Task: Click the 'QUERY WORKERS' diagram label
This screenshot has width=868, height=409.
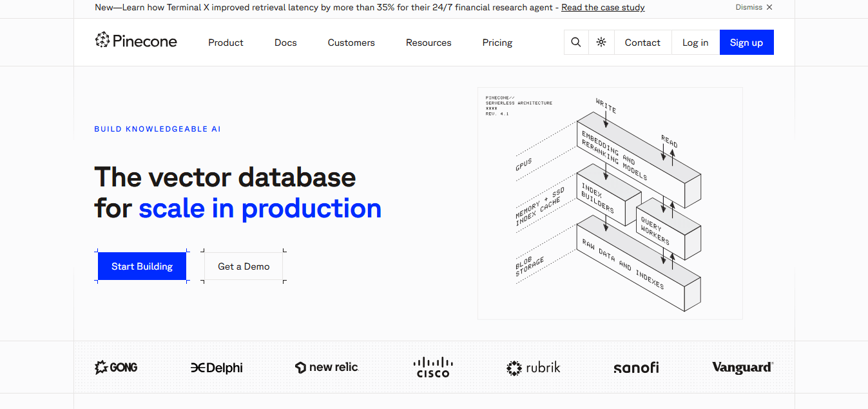Action: point(655,231)
